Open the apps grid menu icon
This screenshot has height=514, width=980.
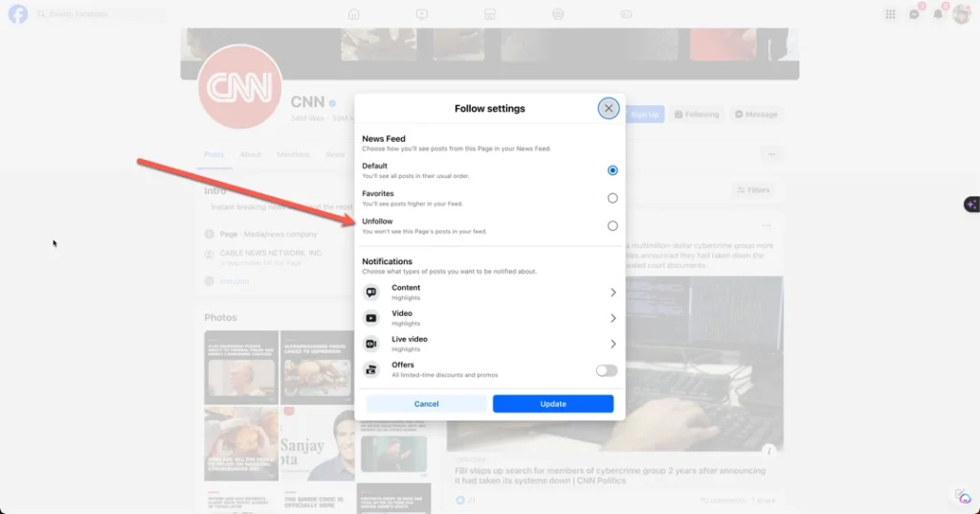click(x=890, y=13)
